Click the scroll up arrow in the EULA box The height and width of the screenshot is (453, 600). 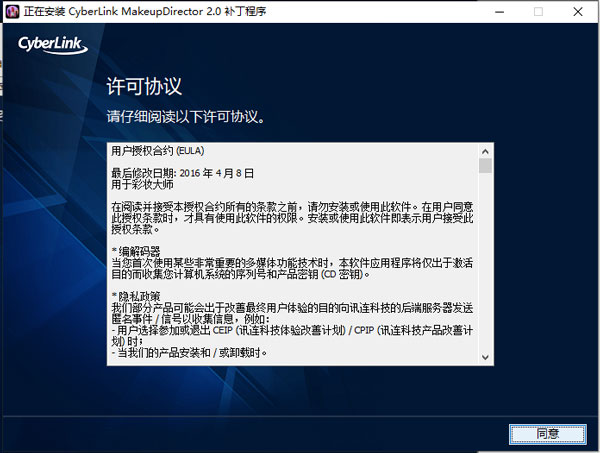click(x=485, y=152)
